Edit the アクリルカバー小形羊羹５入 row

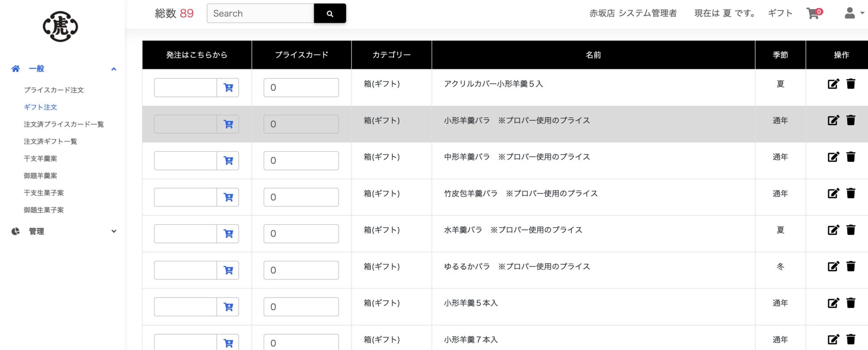(833, 84)
